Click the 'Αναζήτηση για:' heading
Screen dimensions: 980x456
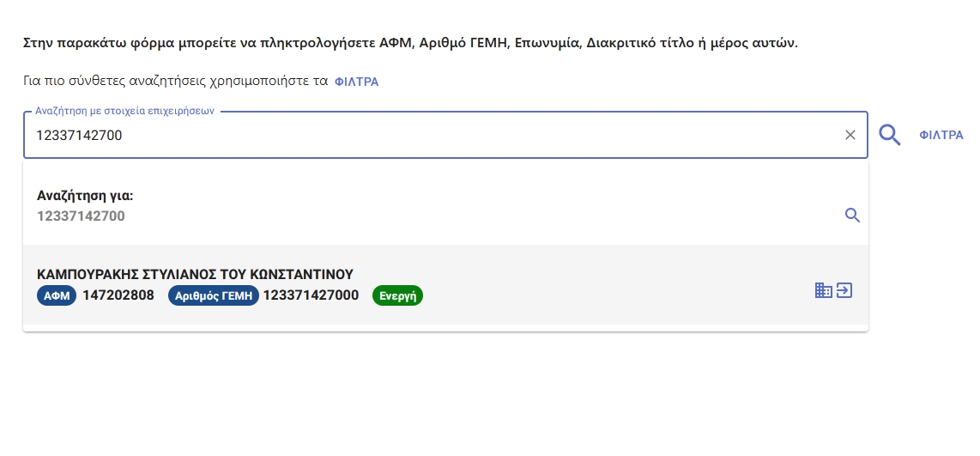coord(85,196)
